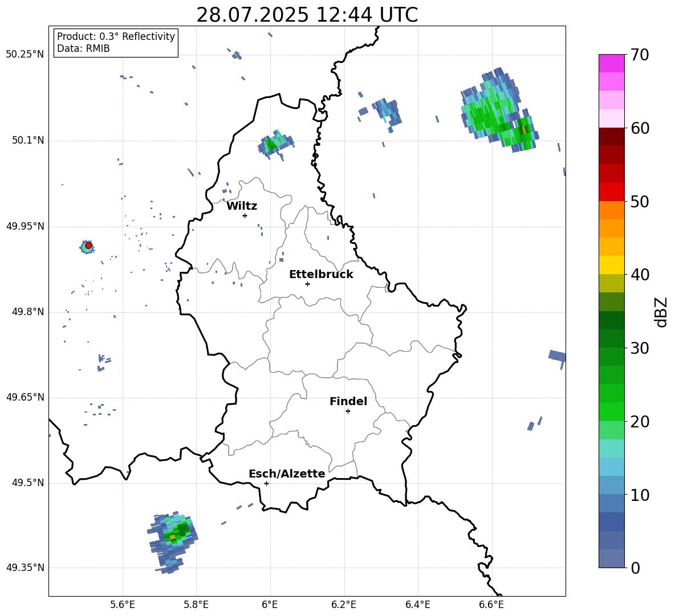Click the colorbar tick label 40
The width and height of the screenshot is (675, 616).
pos(640,275)
